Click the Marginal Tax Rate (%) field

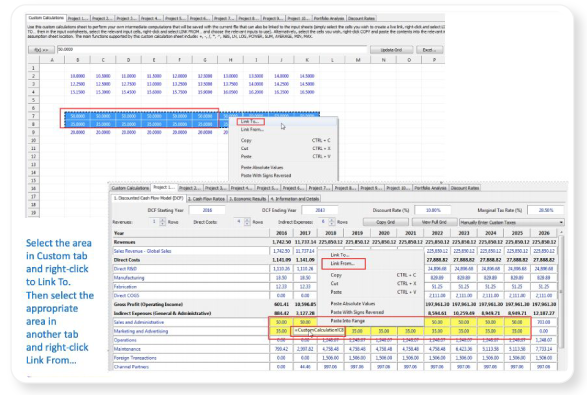546,210
